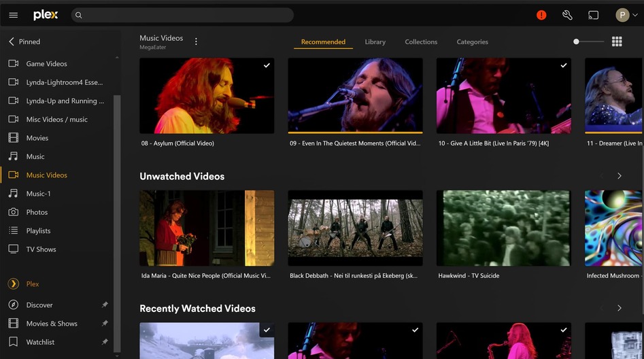Open Ida Maria Quite Nice People thumbnail

point(207,228)
